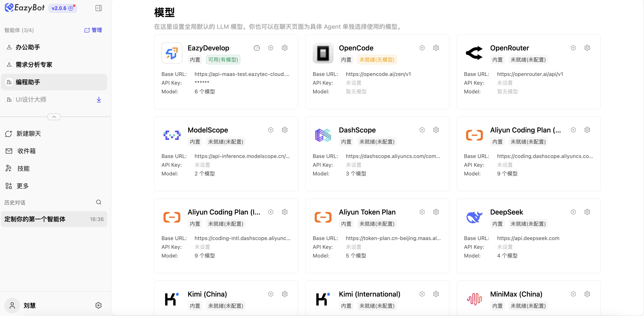Open settings gear for OpenRouter
This screenshot has width=644, height=316.
[x=587, y=48]
